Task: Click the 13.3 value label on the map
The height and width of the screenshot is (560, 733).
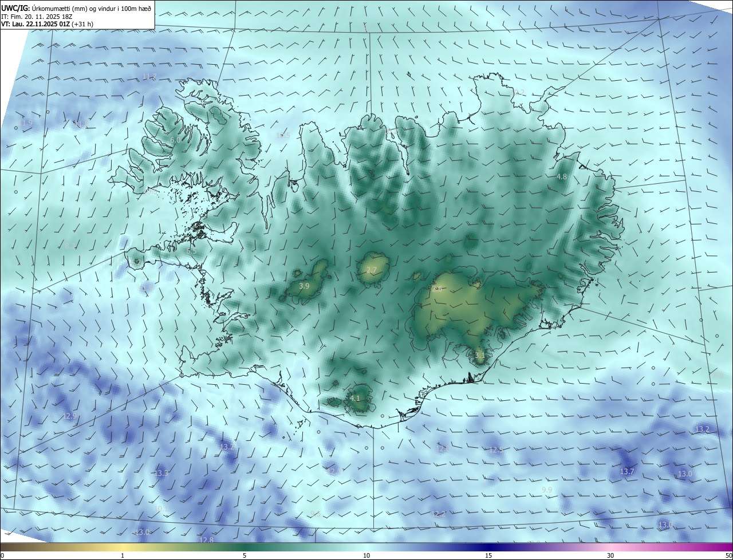Action: tap(161, 473)
